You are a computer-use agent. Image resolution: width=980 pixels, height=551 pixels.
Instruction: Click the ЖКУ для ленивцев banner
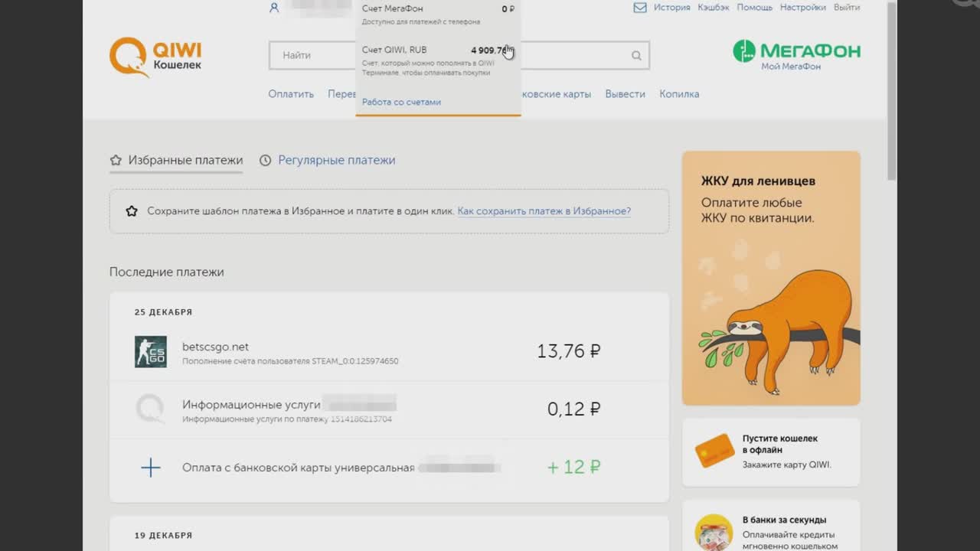[x=771, y=278]
